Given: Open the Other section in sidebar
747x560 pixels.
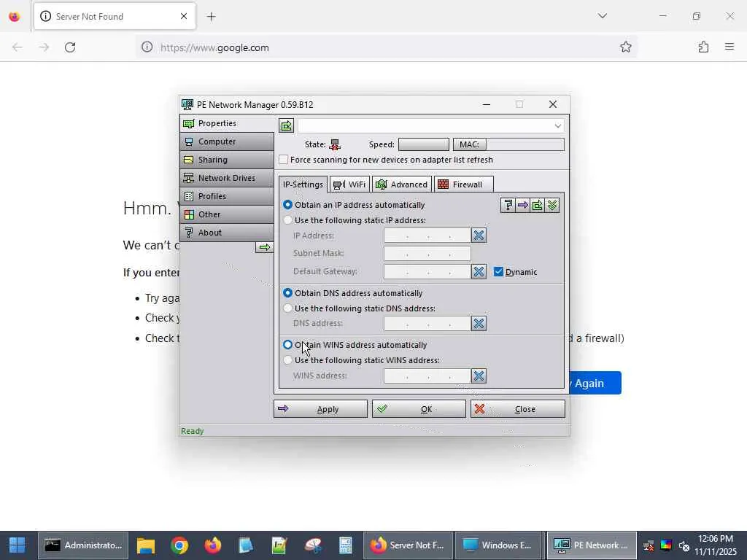Looking at the screenshot, I should tap(227, 214).
